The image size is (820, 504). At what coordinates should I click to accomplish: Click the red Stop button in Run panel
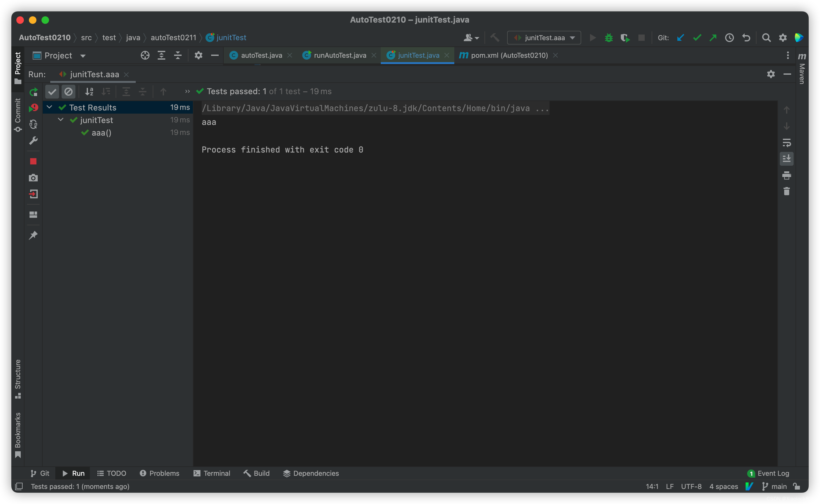[x=33, y=162]
